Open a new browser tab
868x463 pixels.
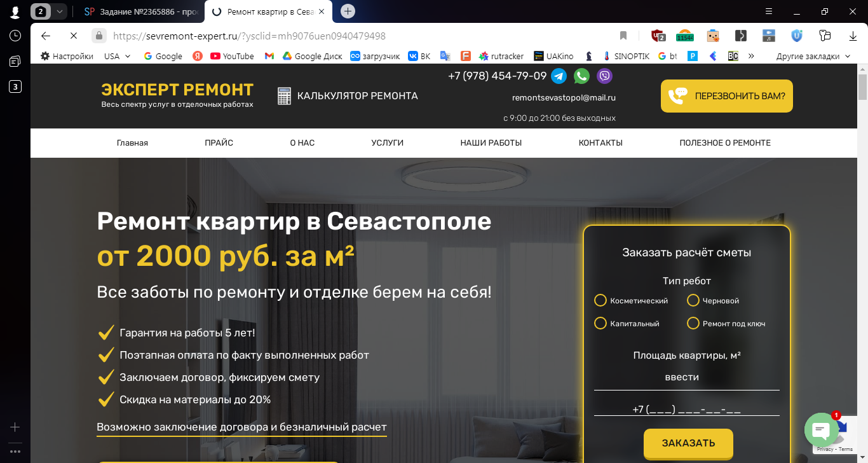(348, 11)
